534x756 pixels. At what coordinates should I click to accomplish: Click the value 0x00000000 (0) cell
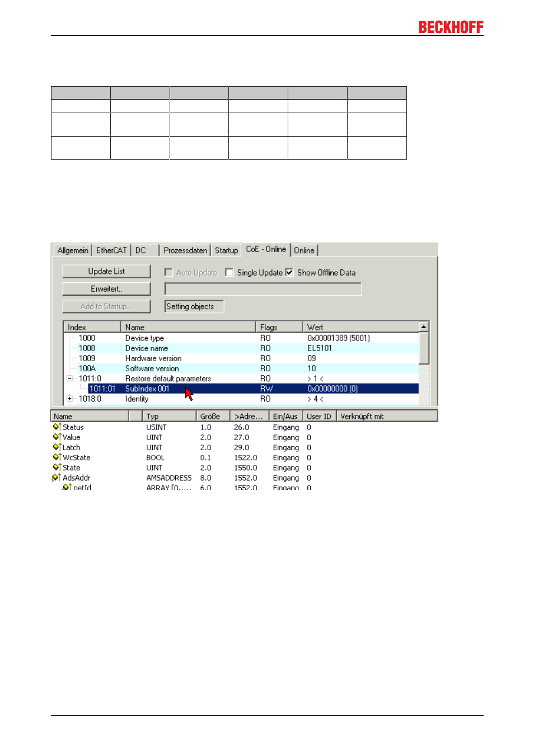332,389
